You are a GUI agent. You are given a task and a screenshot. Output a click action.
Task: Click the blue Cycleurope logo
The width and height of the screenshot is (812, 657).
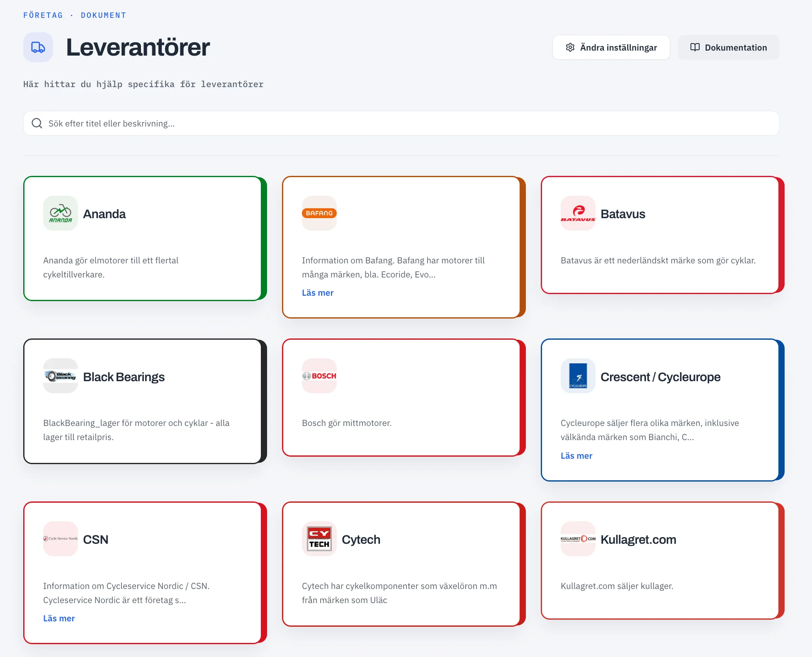pyautogui.click(x=578, y=376)
